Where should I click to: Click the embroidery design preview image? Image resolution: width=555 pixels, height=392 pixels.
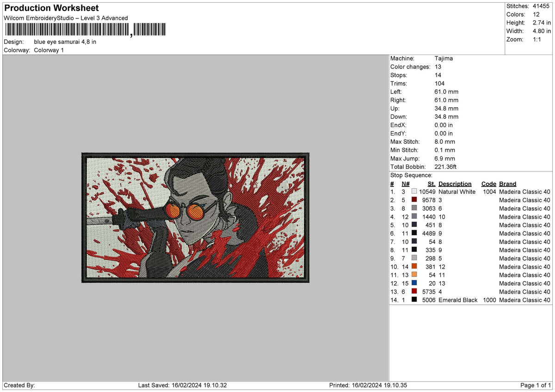(195, 218)
